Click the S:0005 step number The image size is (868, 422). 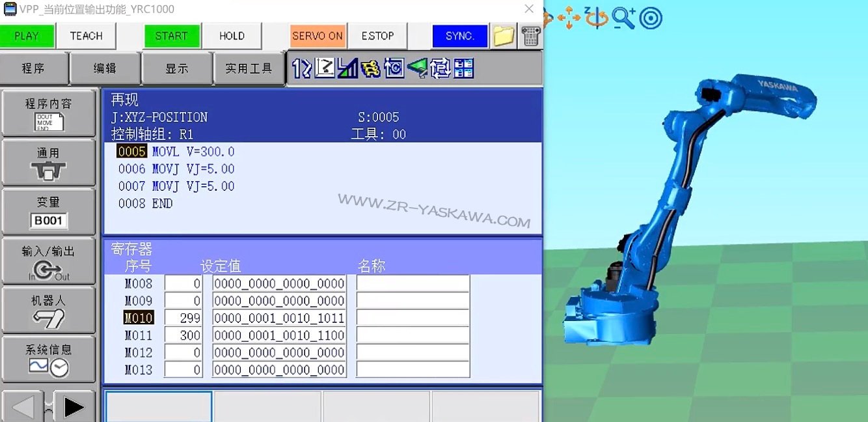(379, 117)
